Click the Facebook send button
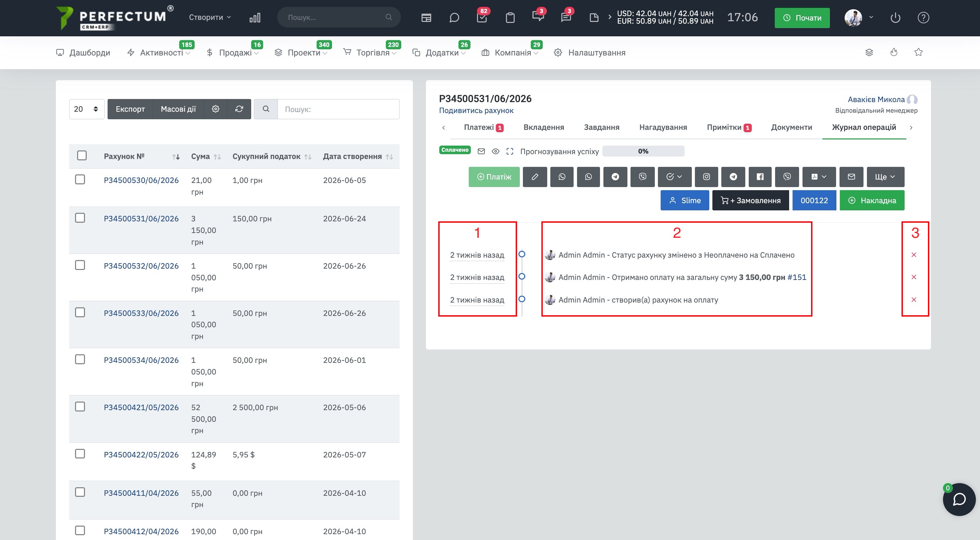Viewport: 980px width, 540px height. (760, 177)
